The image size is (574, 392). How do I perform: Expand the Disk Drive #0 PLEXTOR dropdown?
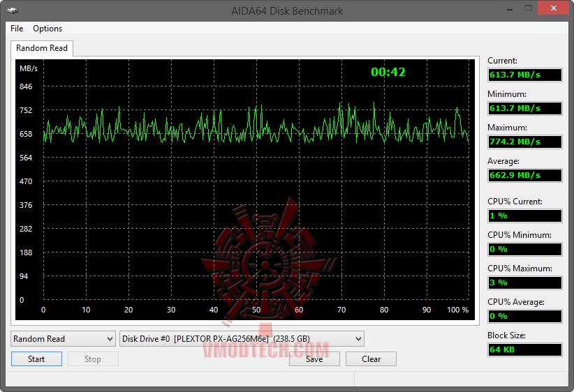242,338
